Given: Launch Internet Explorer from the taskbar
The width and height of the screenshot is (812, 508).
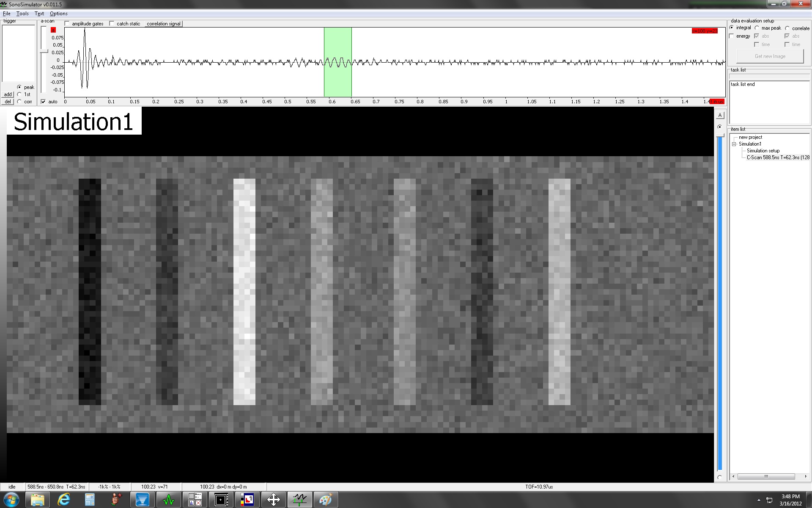Looking at the screenshot, I should pos(64,500).
